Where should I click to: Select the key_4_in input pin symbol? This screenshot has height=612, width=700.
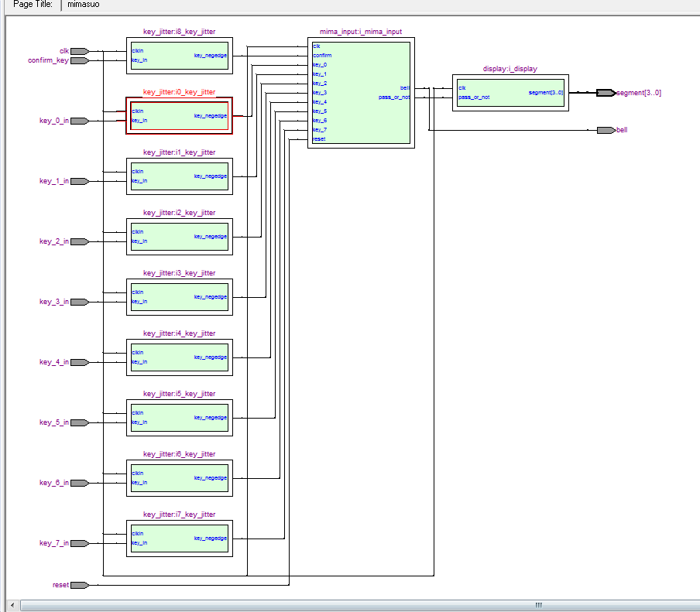[x=79, y=362]
